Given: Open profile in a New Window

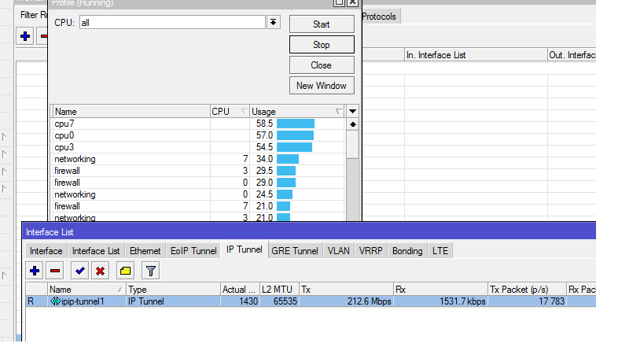Looking at the screenshot, I should click(x=322, y=86).
